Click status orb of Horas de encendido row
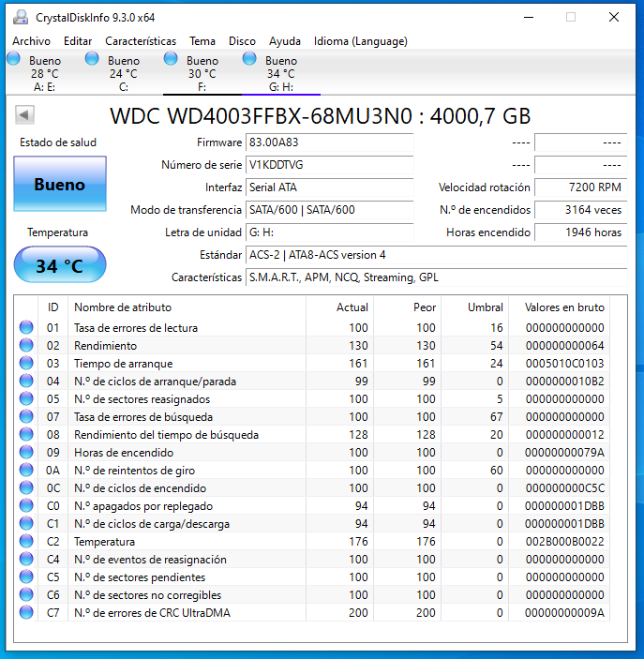 26,452
